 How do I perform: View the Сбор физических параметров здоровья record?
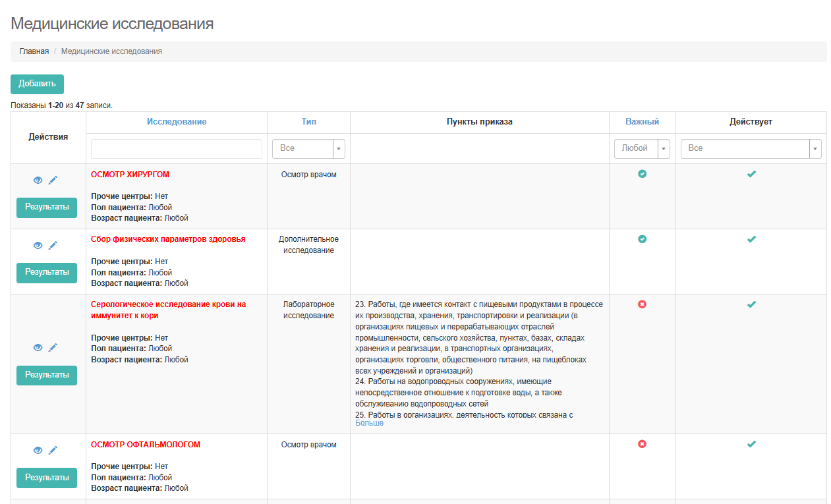click(38, 246)
